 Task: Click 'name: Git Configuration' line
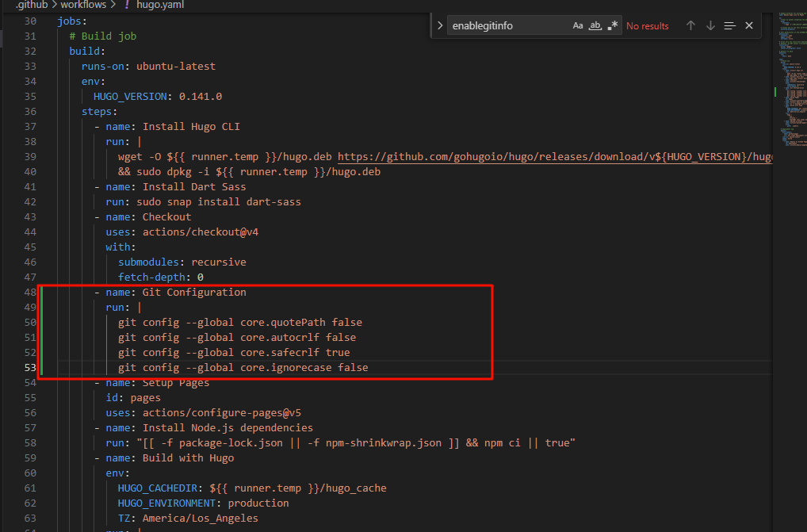tap(176, 293)
